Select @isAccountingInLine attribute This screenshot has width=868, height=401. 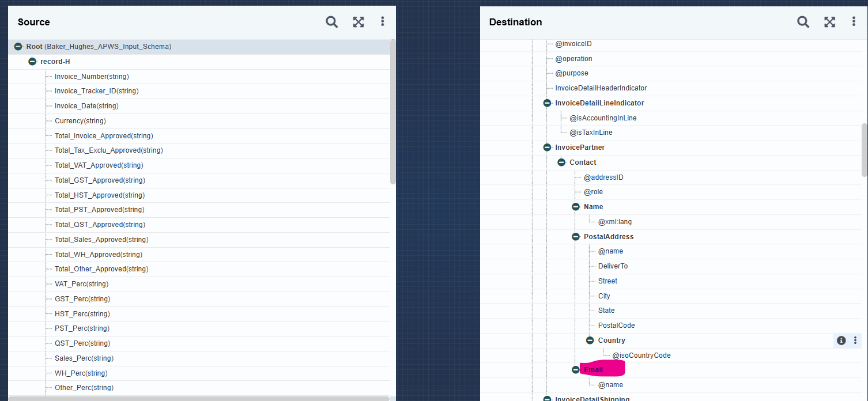pyautogui.click(x=603, y=118)
